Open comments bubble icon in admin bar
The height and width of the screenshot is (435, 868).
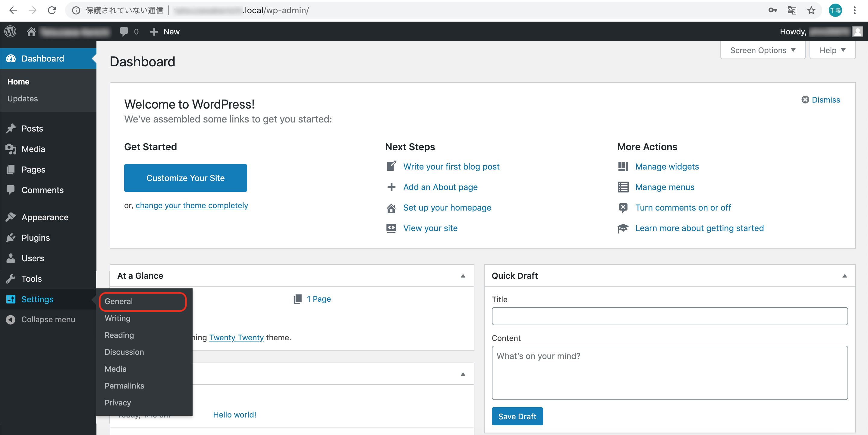[124, 31]
